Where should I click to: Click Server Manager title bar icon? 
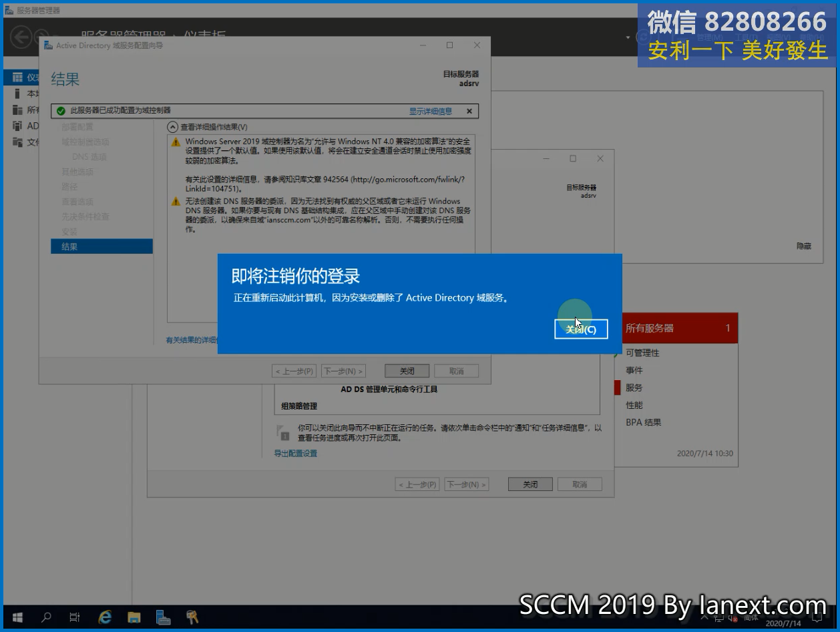pos(9,10)
